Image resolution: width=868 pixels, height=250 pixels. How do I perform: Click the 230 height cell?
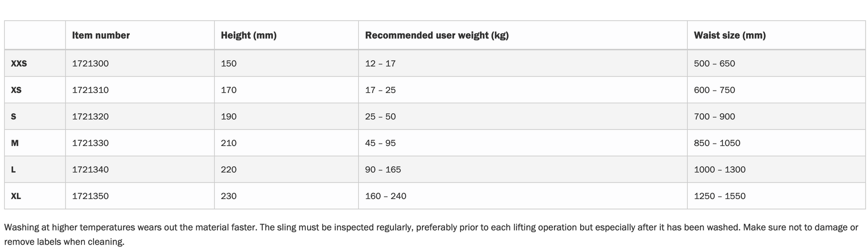click(229, 196)
